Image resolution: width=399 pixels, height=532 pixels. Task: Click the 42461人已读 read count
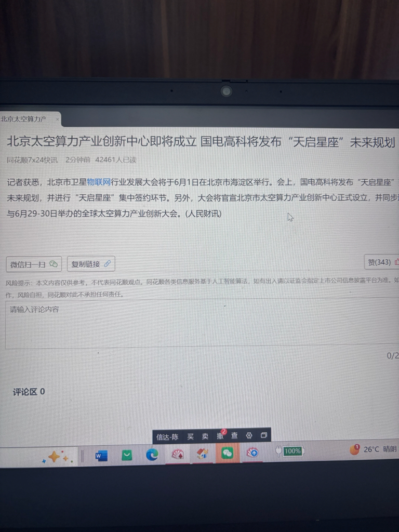coord(116,159)
